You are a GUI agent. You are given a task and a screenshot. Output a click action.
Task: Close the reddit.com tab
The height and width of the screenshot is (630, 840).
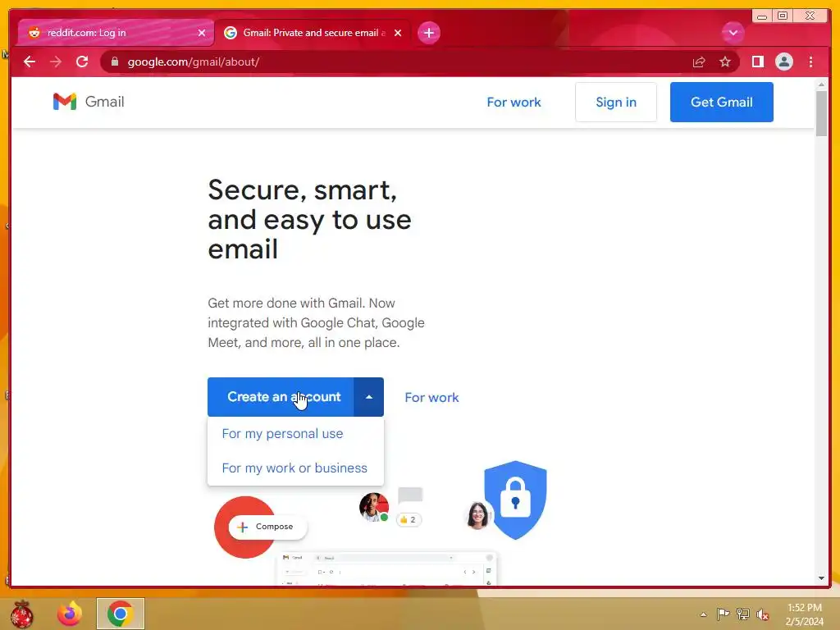[202, 33]
